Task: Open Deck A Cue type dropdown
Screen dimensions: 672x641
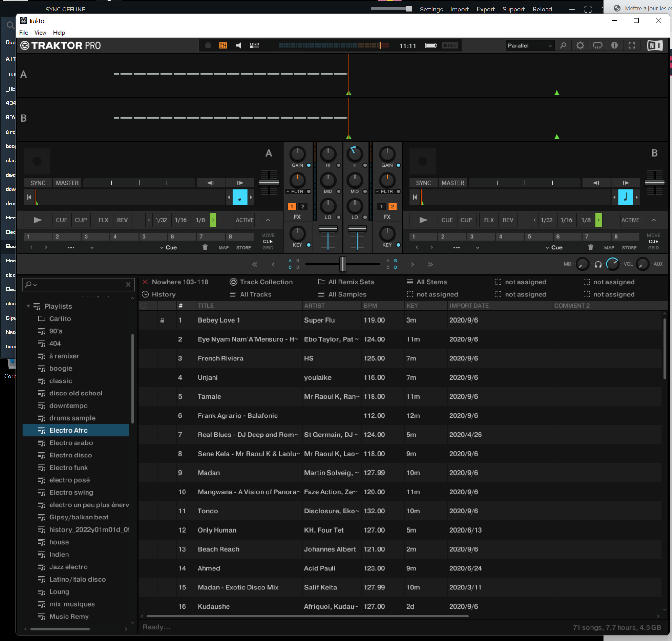Action: coord(169,247)
